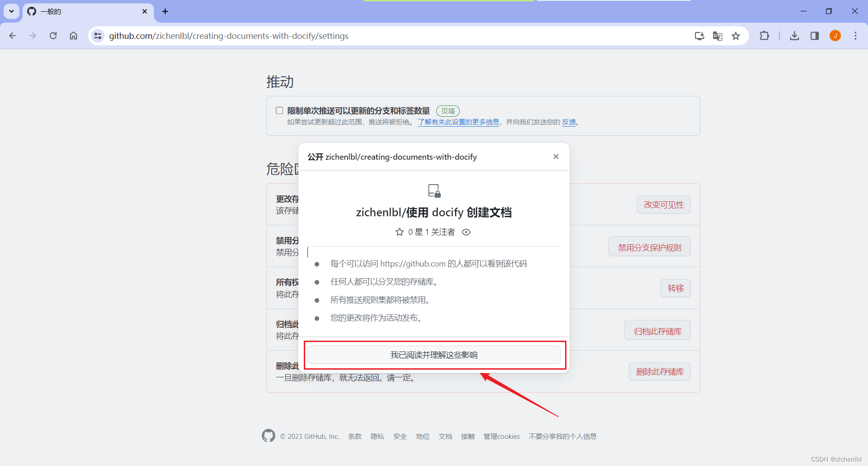
Task: Click the eye watchers icon in dialog
Action: tap(466, 232)
